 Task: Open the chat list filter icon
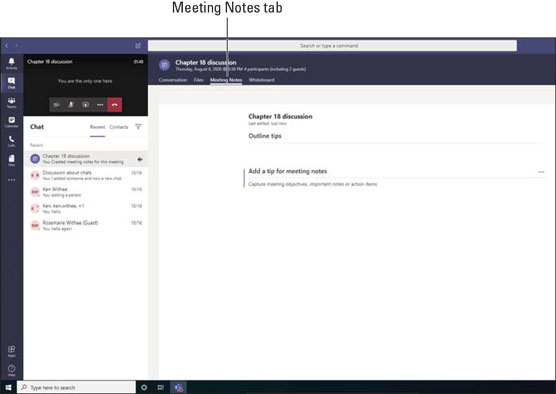tap(138, 127)
